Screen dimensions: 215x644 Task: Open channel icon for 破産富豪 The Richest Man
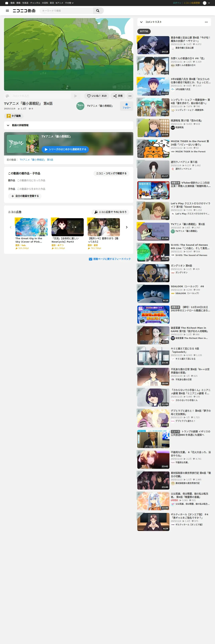coord(173,338)
